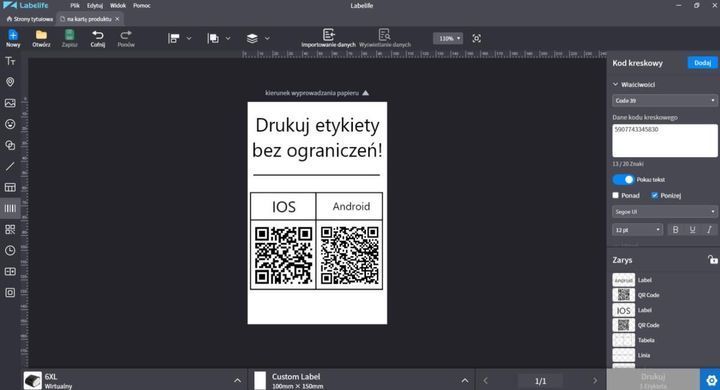Image resolution: width=720 pixels, height=390 pixels.
Task: Open the Plik menu
Action: click(75, 6)
